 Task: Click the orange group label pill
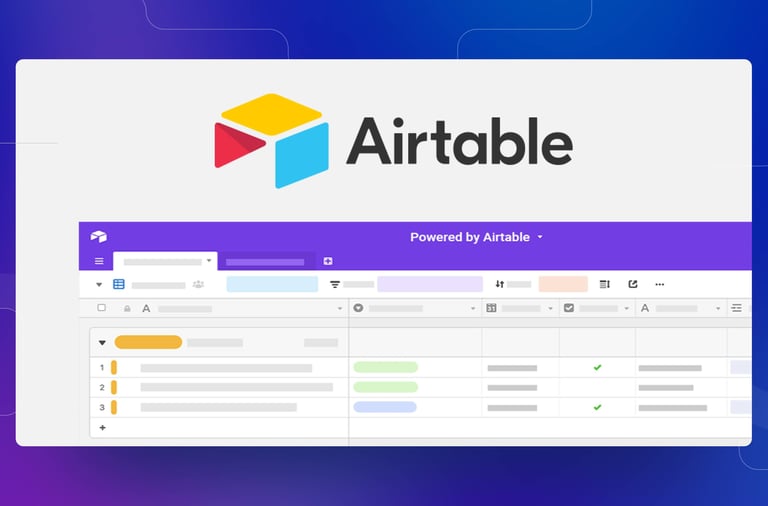click(x=148, y=342)
